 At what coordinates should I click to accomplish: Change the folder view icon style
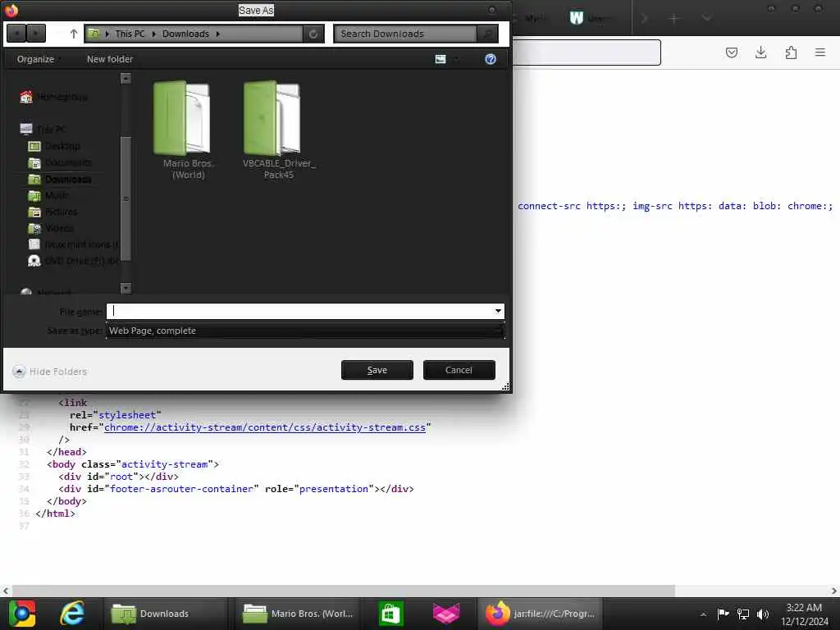pyautogui.click(x=441, y=59)
